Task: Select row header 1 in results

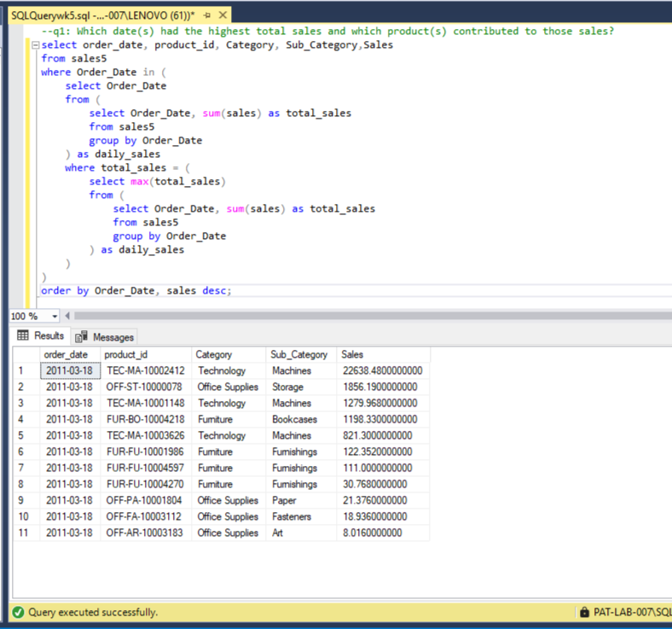Action: [26, 370]
